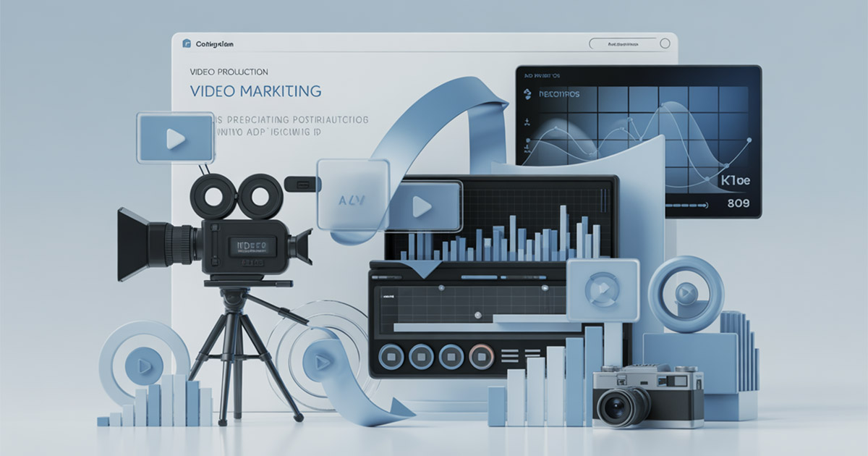Toggle the first red record button on the editor
The width and height of the screenshot is (868, 456).
pos(391,356)
